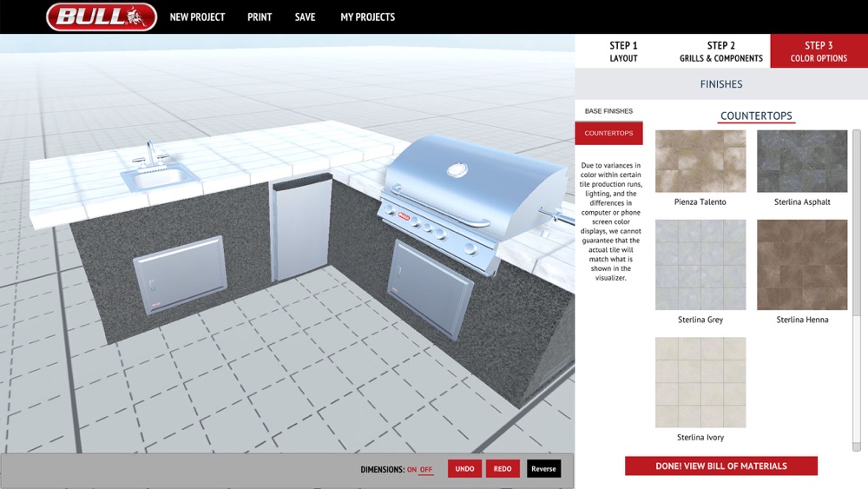Screen dimensions: 868x489
Task: Go to Step 1 Layout tab
Action: pyautogui.click(x=623, y=51)
